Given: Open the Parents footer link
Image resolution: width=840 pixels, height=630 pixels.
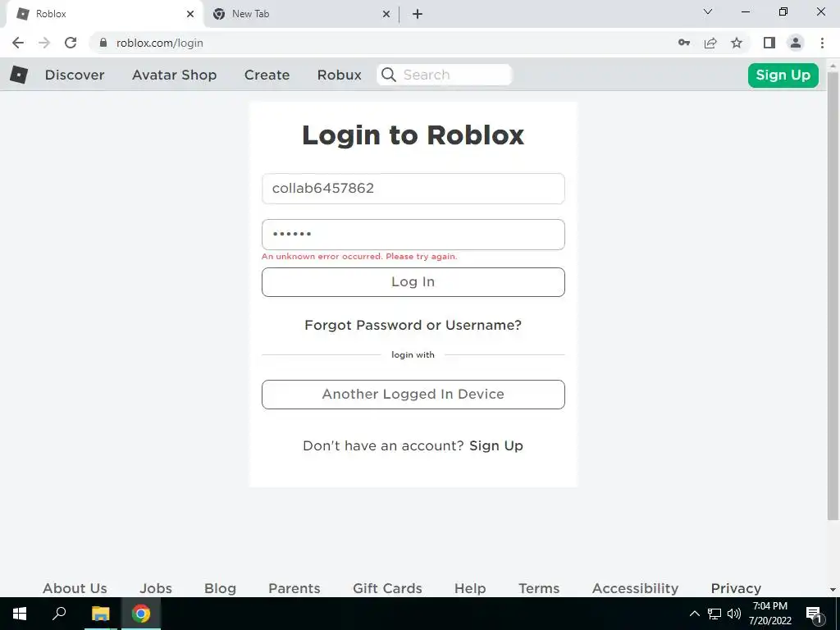Looking at the screenshot, I should click(x=294, y=588).
